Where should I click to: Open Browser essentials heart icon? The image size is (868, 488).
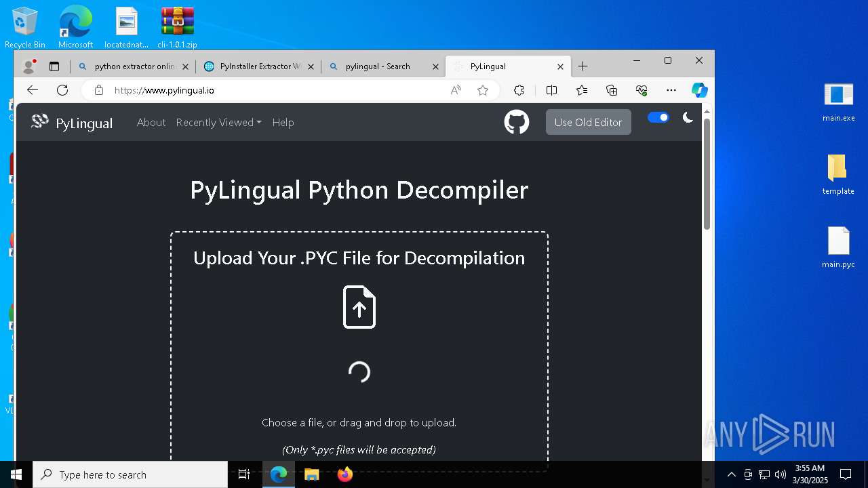642,90
